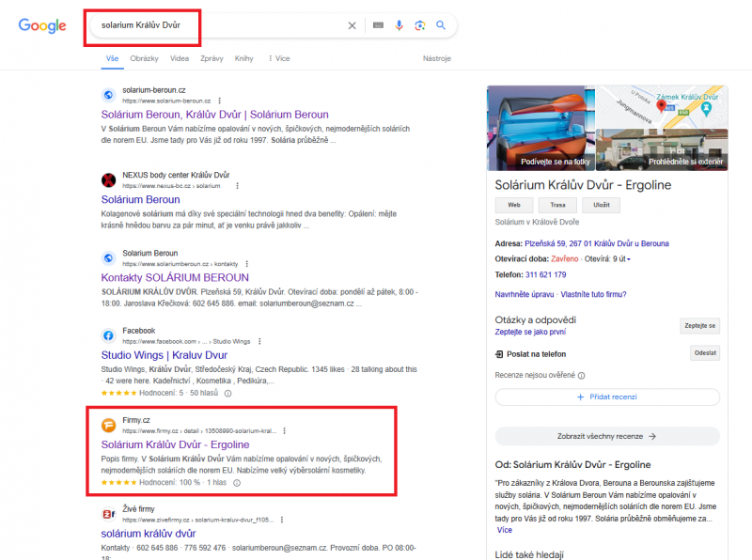Click the Navrhněte úpravu link
Viewport: 752px width, 560px height.
[x=525, y=294]
